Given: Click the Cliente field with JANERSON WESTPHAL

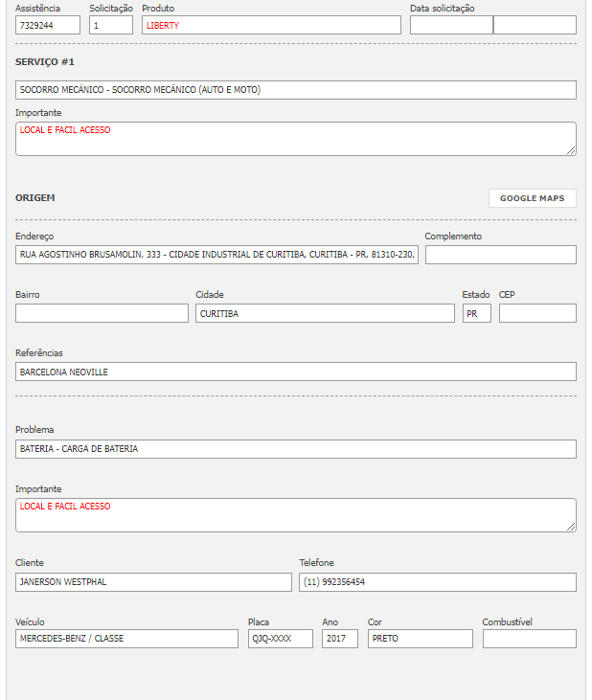Looking at the screenshot, I should coord(153,582).
